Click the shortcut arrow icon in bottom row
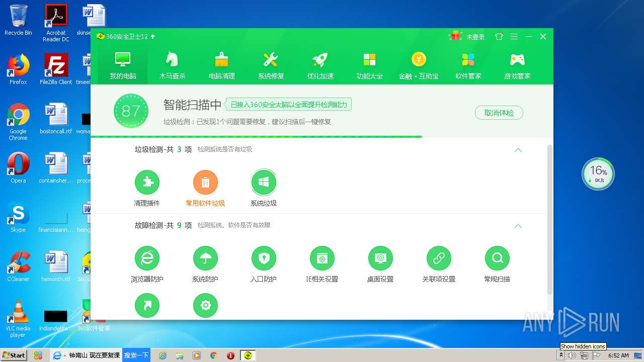 [147, 305]
